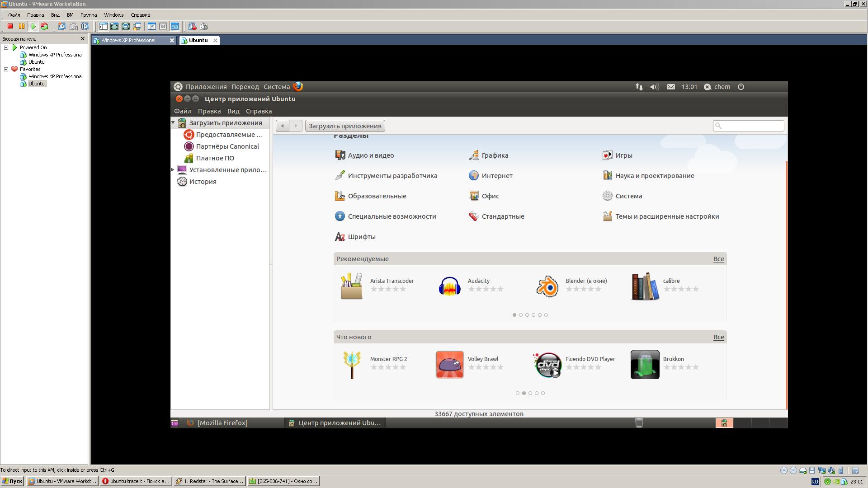The height and width of the screenshot is (488, 868).
Task: Open VMware status bar hard disk icon
Action: click(803, 470)
